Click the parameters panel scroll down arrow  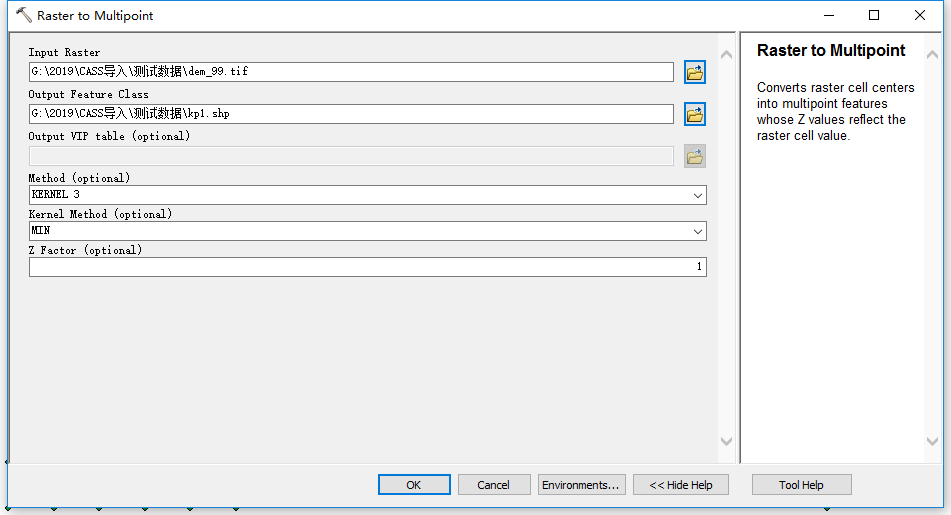click(726, 441)
